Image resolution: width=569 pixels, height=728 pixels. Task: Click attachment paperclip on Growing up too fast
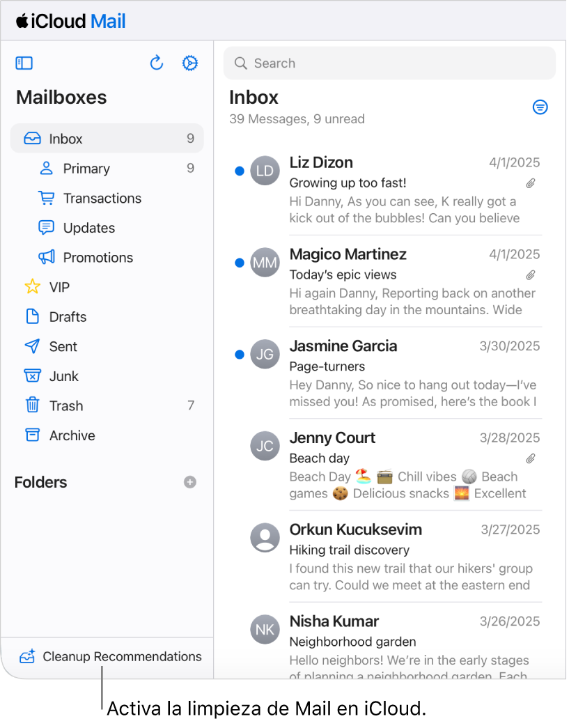pos(531,183)
